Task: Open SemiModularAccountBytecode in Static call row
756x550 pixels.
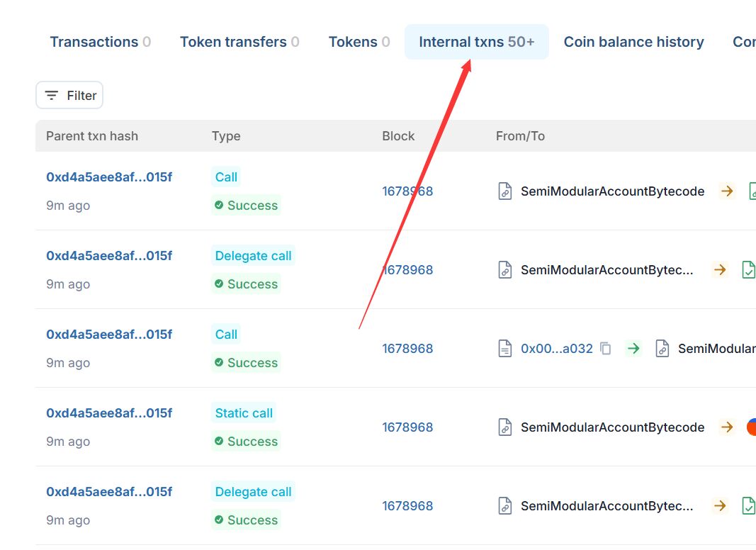Action: 612,427
